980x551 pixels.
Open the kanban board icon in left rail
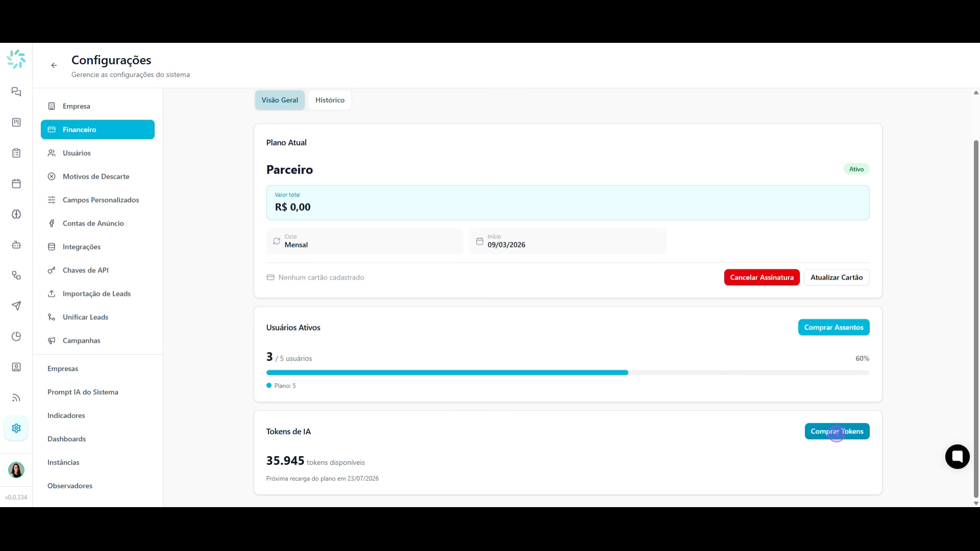[x=16, y=122]
